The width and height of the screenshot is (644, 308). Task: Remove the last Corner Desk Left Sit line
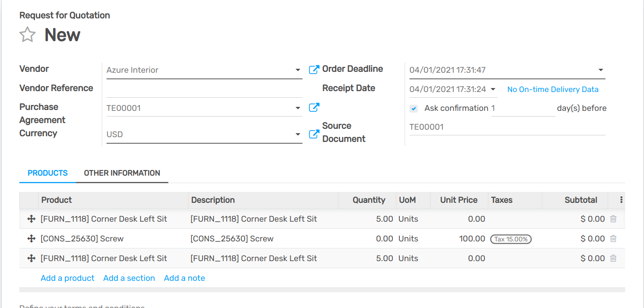coord(613,258)
